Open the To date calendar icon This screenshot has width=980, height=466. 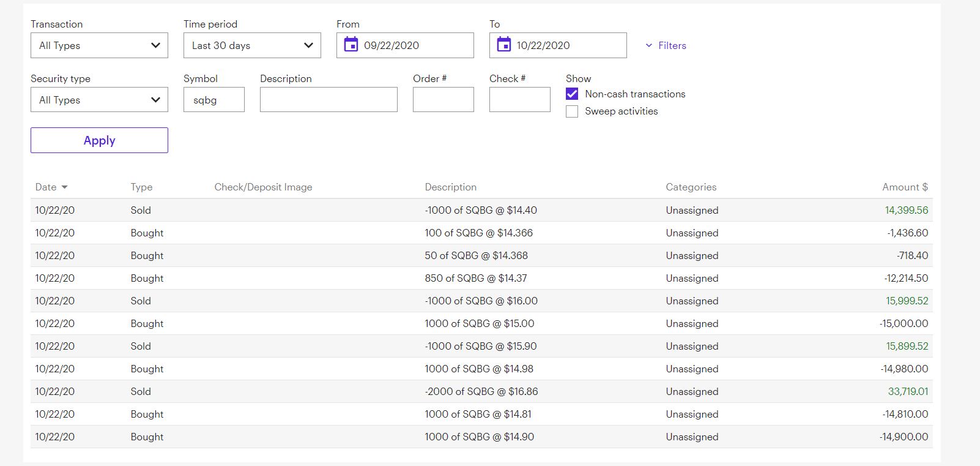click(503, 45)
